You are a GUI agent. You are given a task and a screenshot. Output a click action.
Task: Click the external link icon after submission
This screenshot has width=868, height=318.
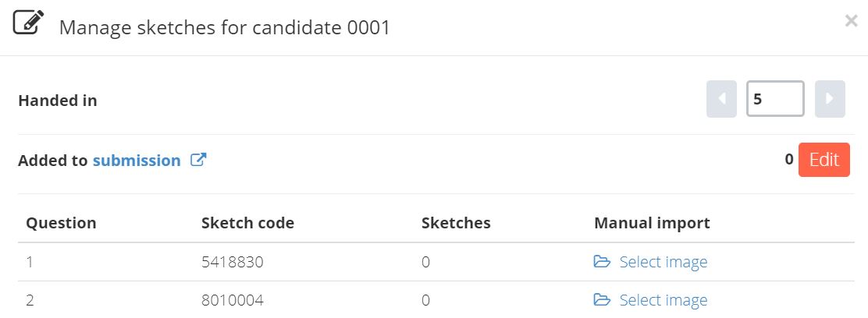pos(198,160)
